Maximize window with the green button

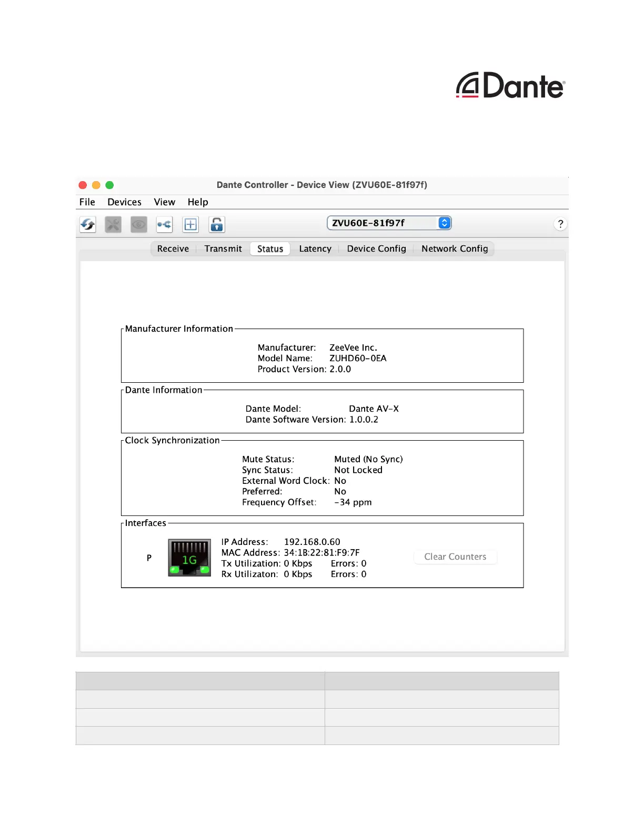pyautogui.click(x=109, y=185)
